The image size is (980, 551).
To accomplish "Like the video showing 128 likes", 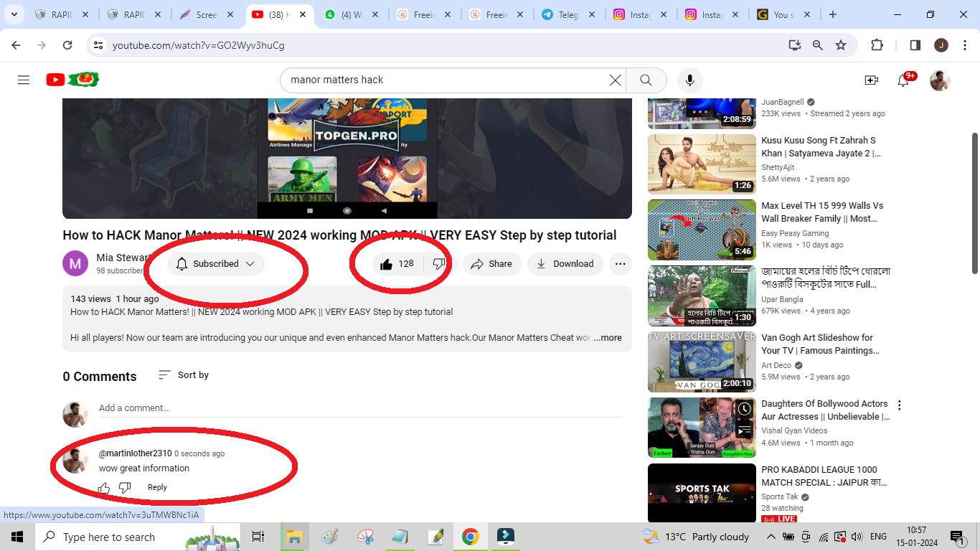I will click(397, 264).
